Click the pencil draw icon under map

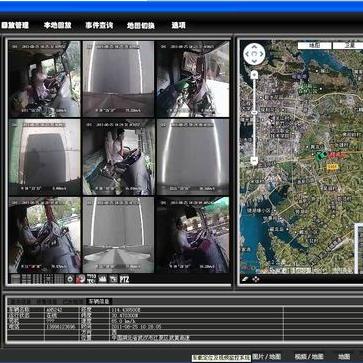coord(245,279)
